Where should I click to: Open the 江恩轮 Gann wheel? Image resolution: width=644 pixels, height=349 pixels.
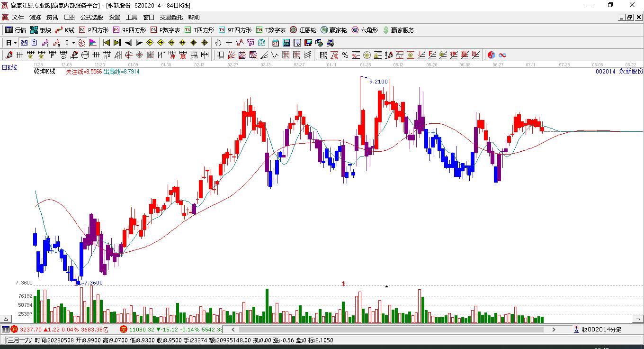303,30
